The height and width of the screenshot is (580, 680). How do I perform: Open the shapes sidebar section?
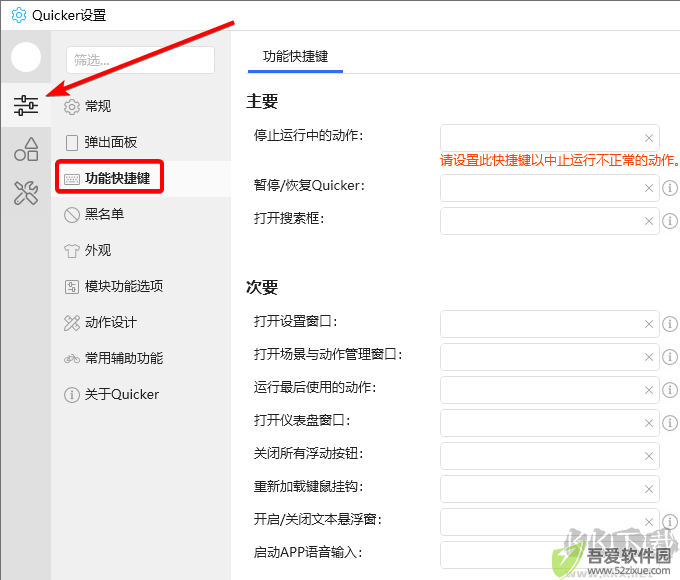click(26, 149)
